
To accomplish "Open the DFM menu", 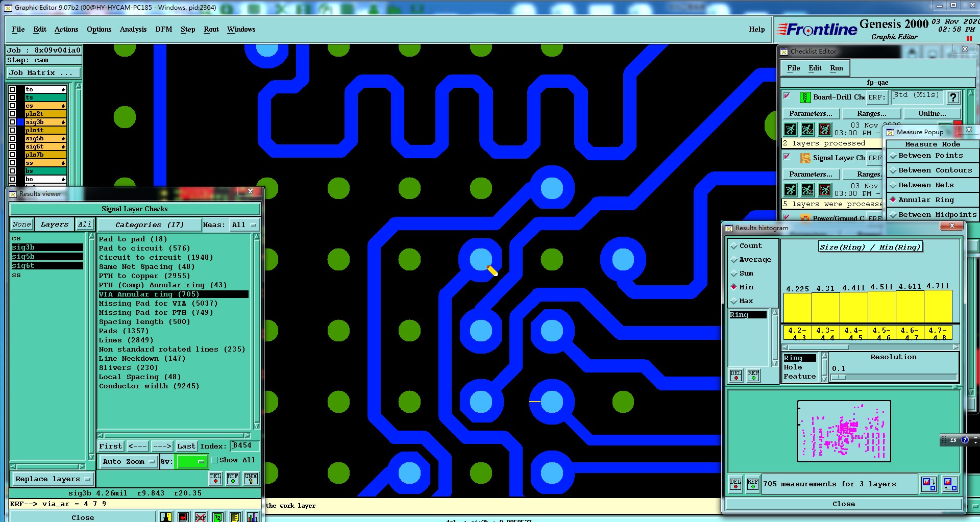I will coord(163,29).
